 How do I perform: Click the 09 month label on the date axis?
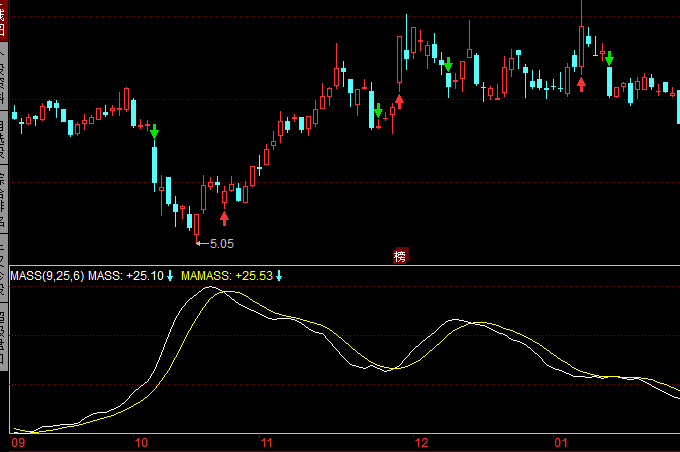pyautogui.click(x=18, y=443)
